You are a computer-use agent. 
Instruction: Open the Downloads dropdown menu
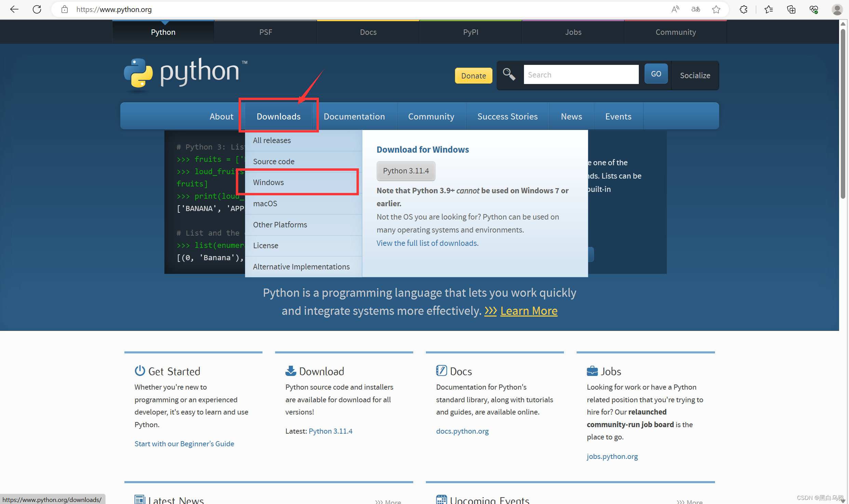click(x=278, y=116)
